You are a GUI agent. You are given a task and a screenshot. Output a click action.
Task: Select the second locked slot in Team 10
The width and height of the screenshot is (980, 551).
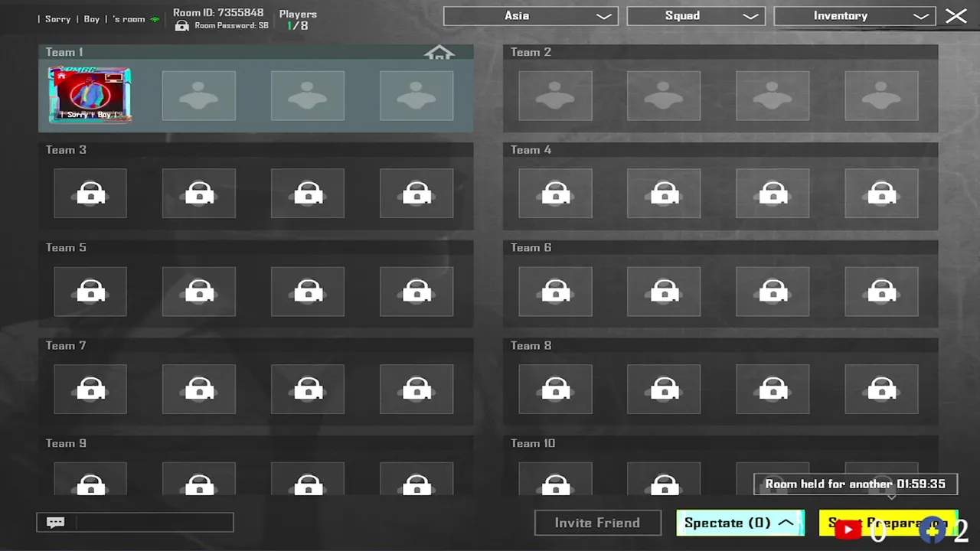click(664, 479)
